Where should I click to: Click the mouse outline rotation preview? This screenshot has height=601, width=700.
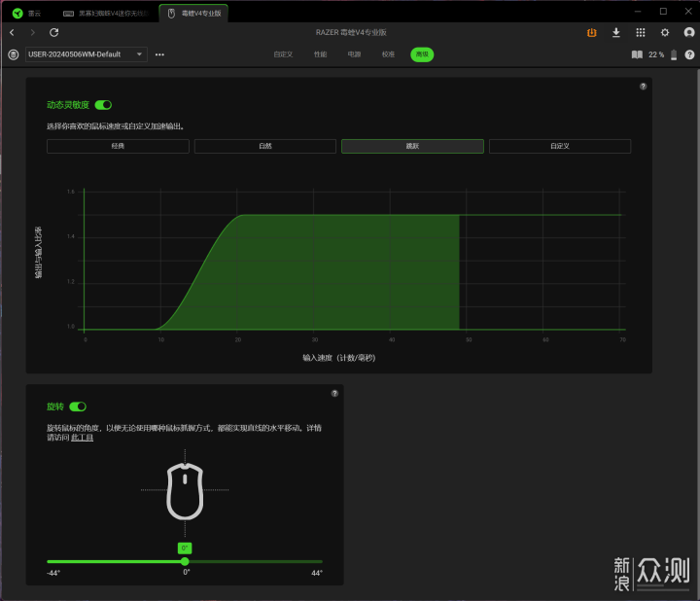click(185, 492)
